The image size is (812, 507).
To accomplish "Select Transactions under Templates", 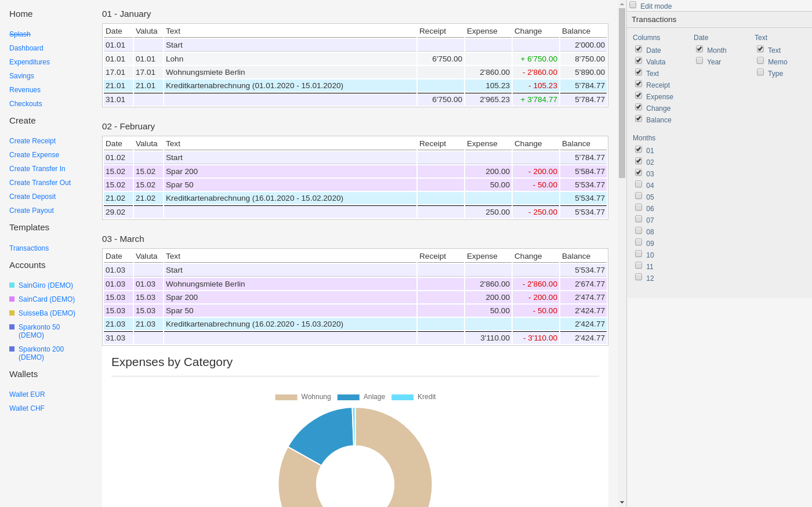I will 29,248.
